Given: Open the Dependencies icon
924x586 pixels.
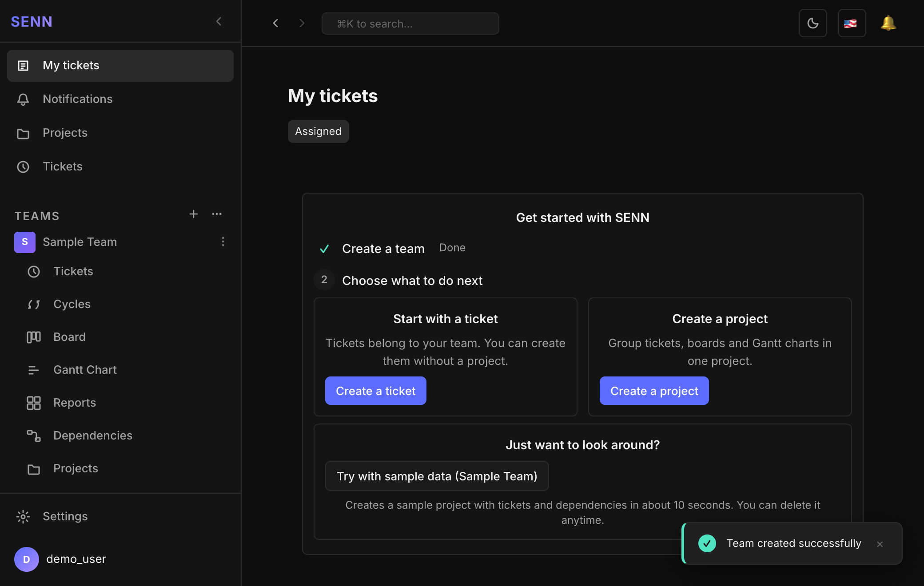Looking at the screenshot, I should point(34,436).
